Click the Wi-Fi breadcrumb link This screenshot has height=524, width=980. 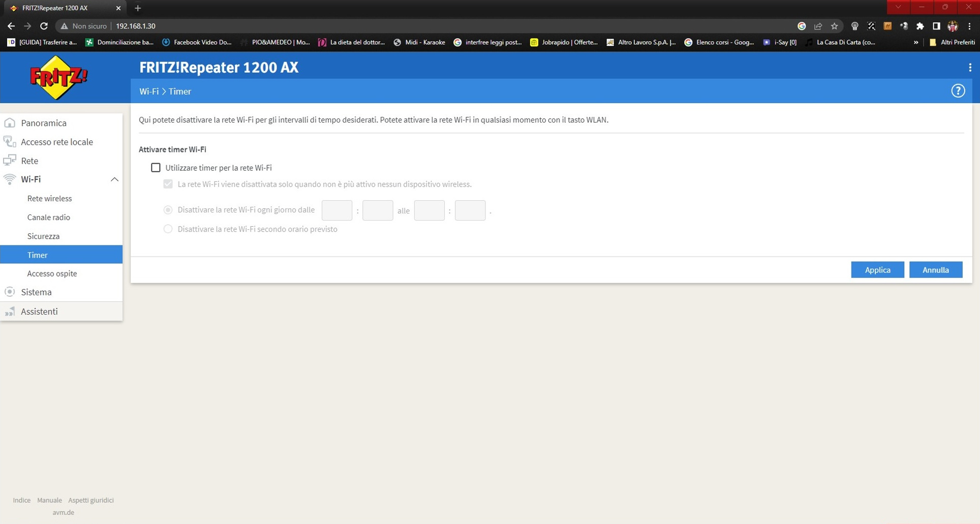149,91
